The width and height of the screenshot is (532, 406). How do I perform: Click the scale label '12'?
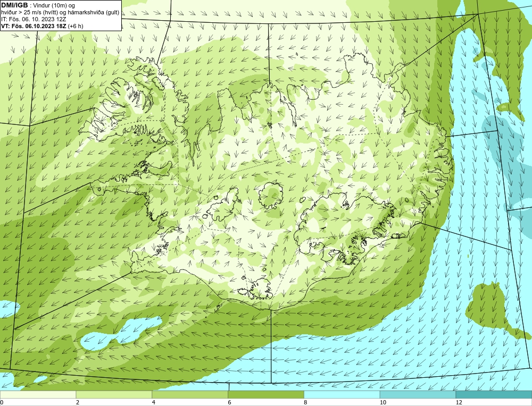coord(459,402)
